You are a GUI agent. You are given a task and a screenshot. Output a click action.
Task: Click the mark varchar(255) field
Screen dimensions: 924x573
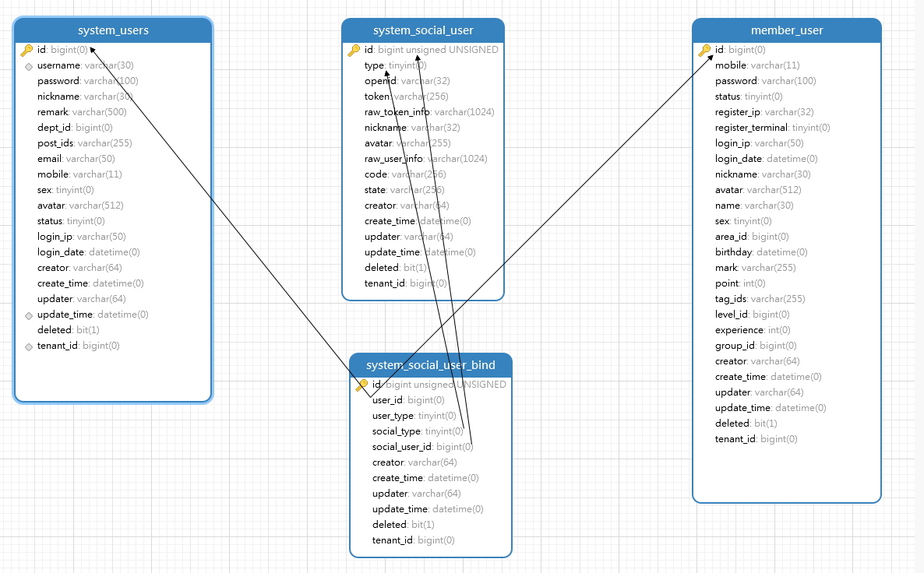click(756, 268)
